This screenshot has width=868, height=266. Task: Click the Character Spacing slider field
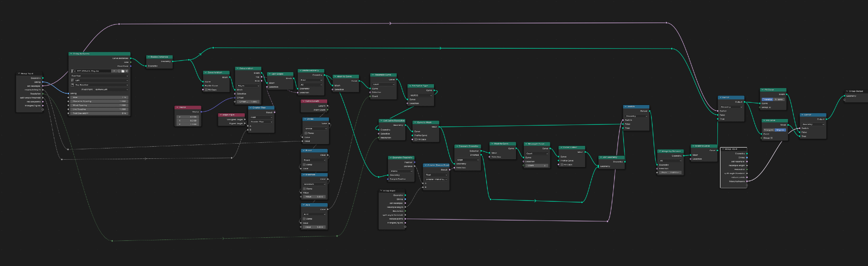pos(99,101)
